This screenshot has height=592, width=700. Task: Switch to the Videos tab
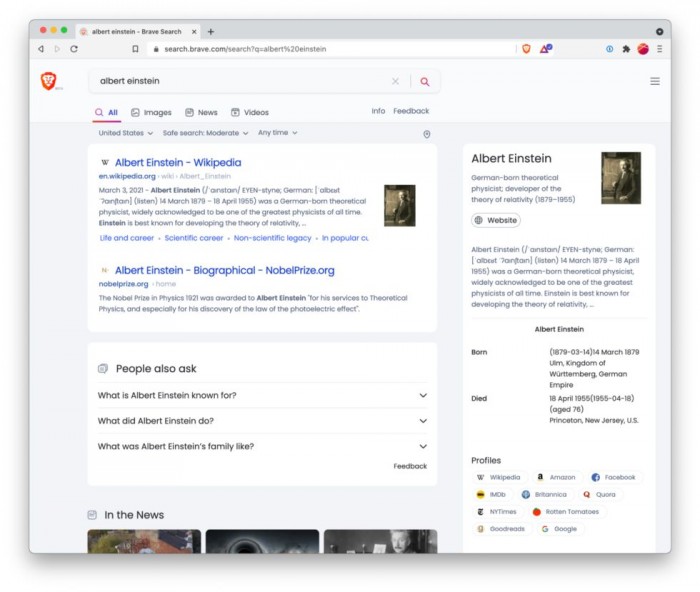249,113
